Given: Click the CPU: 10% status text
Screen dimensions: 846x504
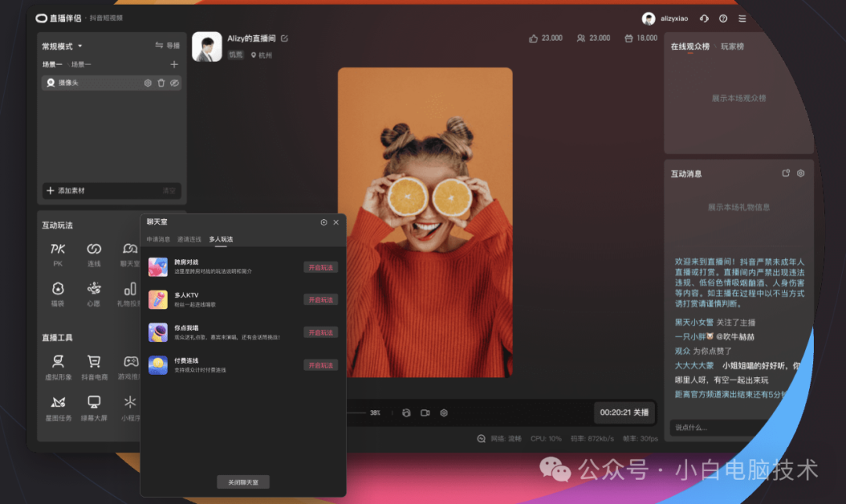Looking at the screenshot, I should [x=545, y=439].
